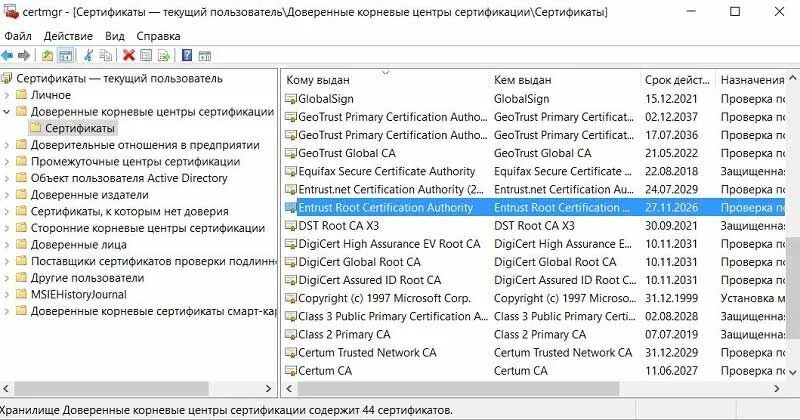Select Доверенные корневые сертификаты смарт-карты tree item

[x=153, y=311]
